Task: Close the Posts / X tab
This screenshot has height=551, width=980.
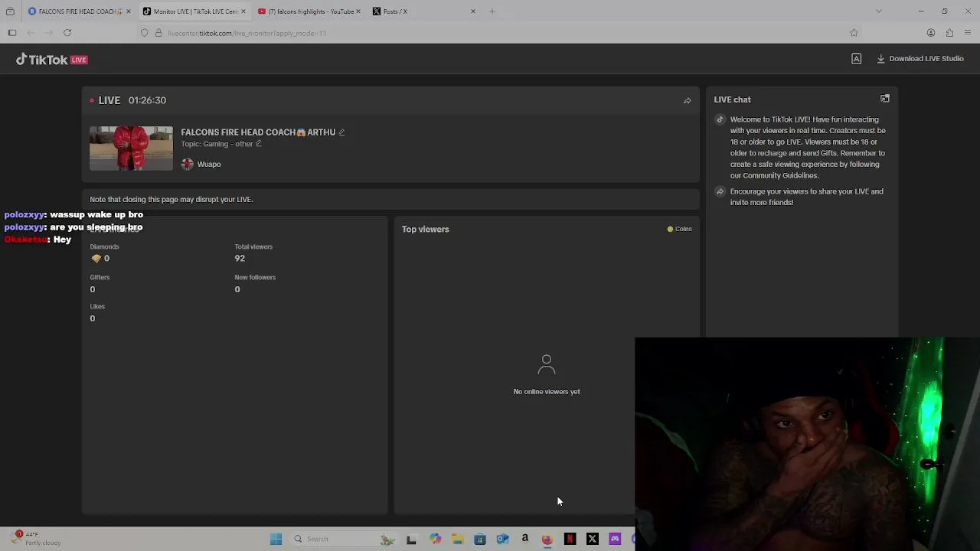Action: click(x=472, y=11)
